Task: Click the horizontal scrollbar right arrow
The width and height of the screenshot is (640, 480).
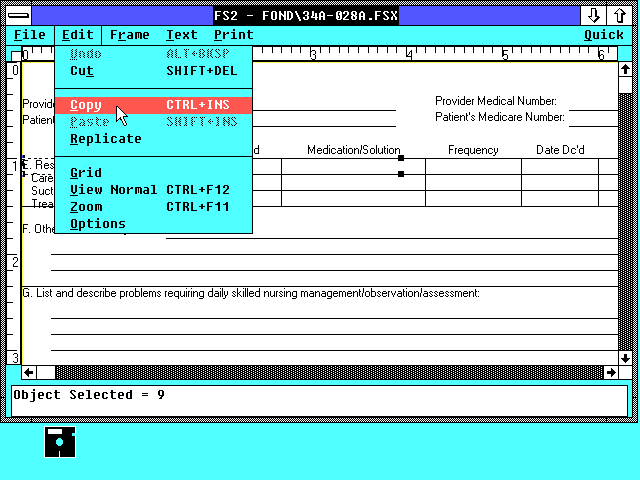Action: pos(611,372)
